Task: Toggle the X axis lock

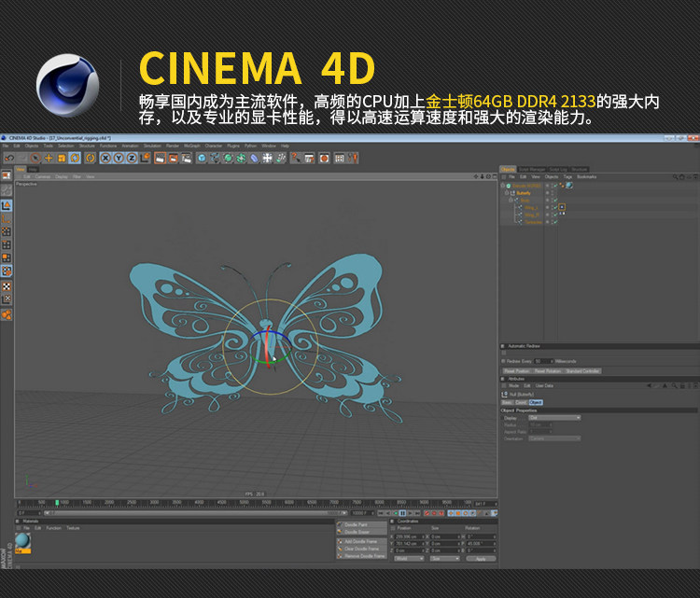Action: pos(105,158)
